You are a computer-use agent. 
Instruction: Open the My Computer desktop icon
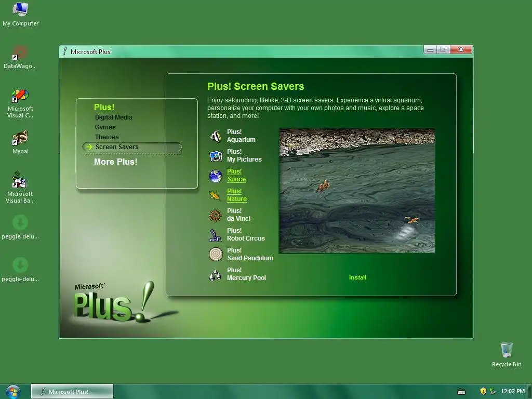20,14
